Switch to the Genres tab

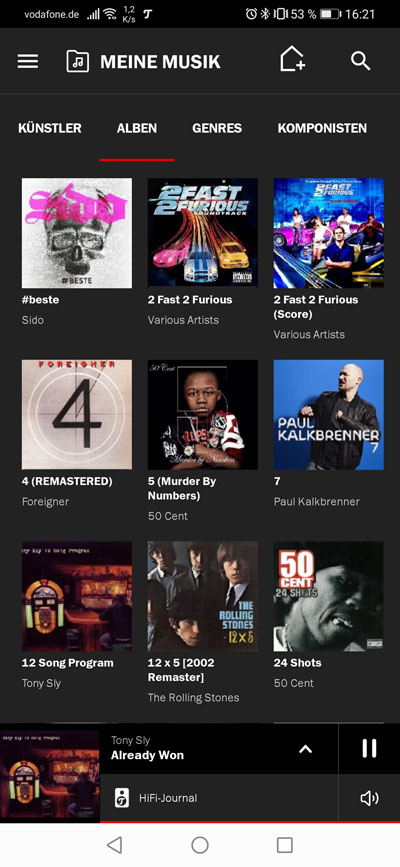pos(217,128)
